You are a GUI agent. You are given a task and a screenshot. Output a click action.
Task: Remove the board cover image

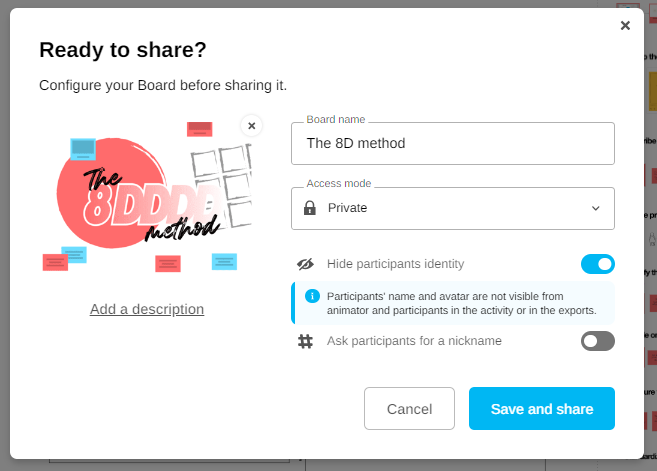[x=252, y=125]
